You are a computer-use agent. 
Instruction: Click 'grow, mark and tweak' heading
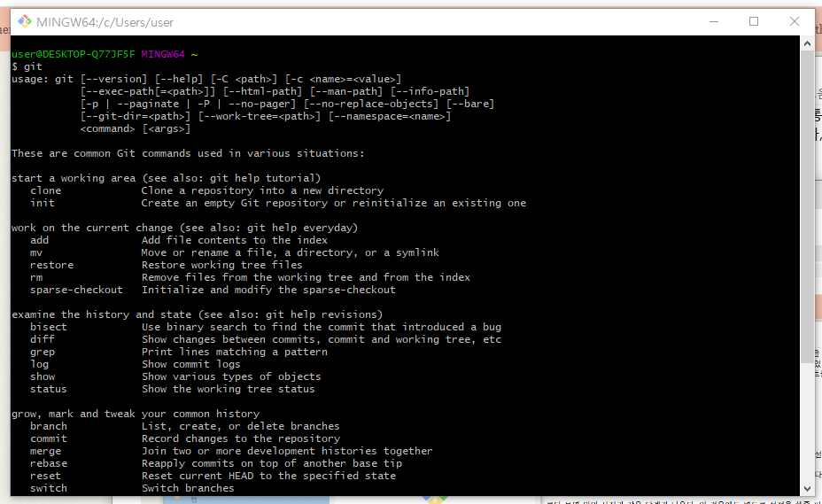[x=136, y=414]
